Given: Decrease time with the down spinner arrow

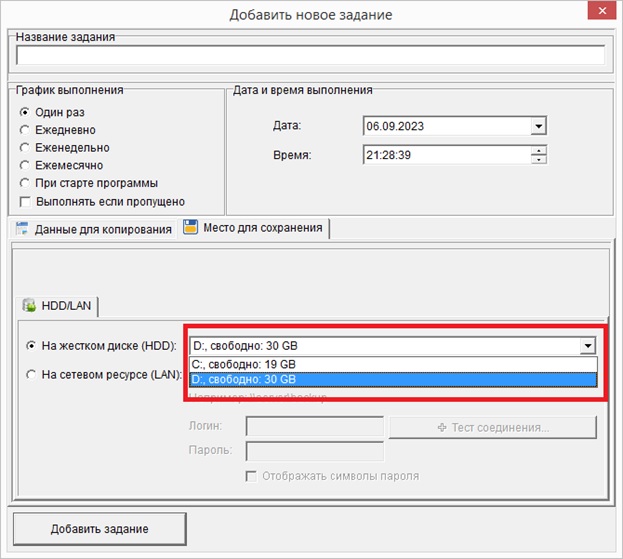Looking at the screenshot, I should [x=539, y=159].
